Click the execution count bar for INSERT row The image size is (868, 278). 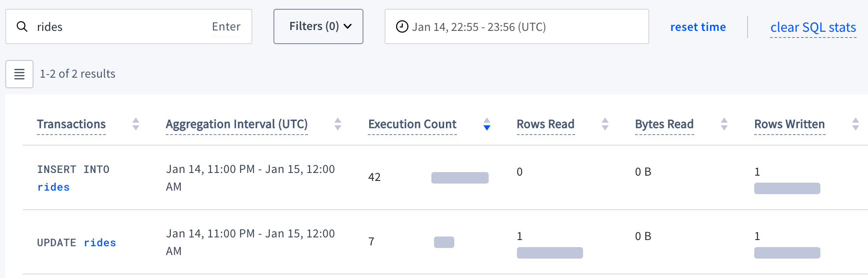(x=460, y=178)
